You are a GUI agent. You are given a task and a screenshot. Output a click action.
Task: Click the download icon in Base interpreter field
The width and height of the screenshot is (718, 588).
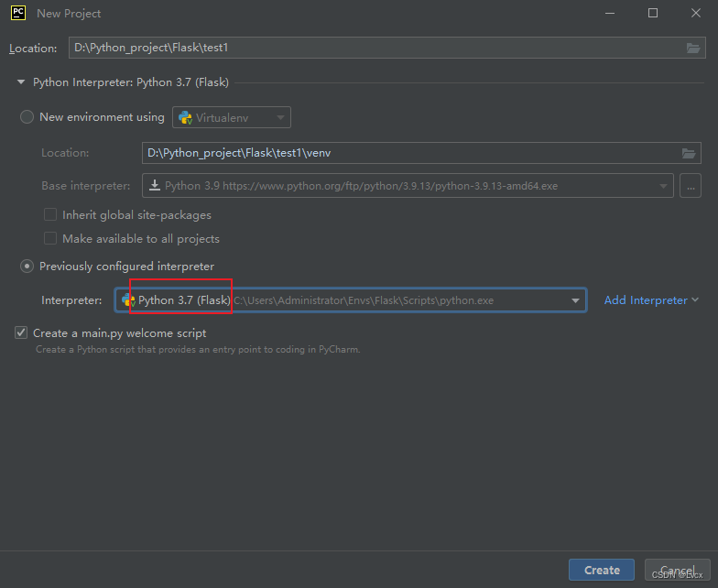coord(155,185)
